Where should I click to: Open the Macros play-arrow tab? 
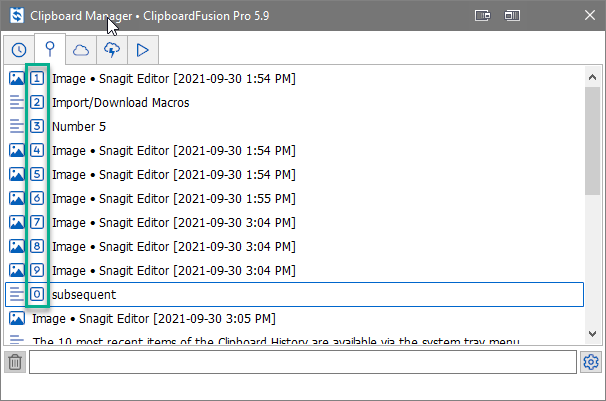[143, 50]
